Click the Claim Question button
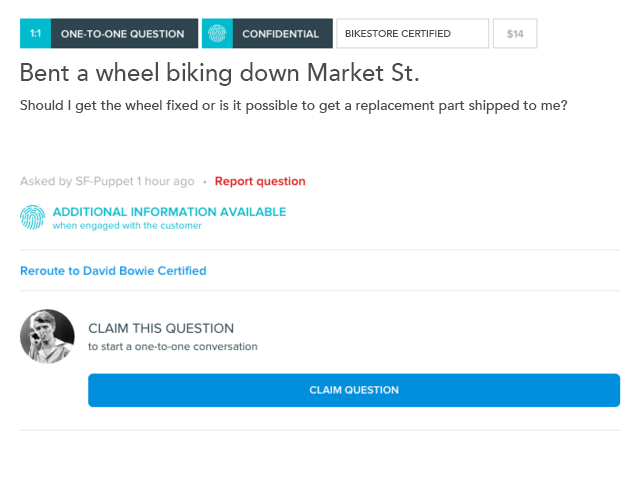Image resolution: width=640 pixels, height=500 pixels. coord(354,390)
